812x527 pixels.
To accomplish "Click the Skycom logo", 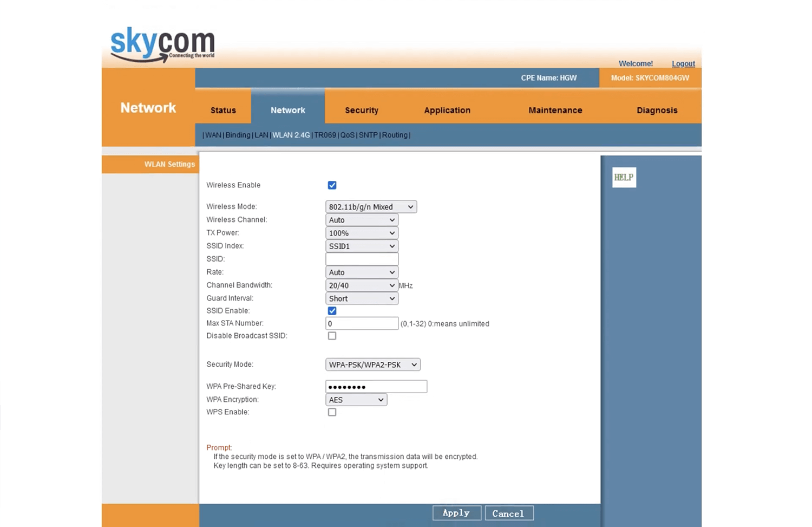I will click(162, 44).
